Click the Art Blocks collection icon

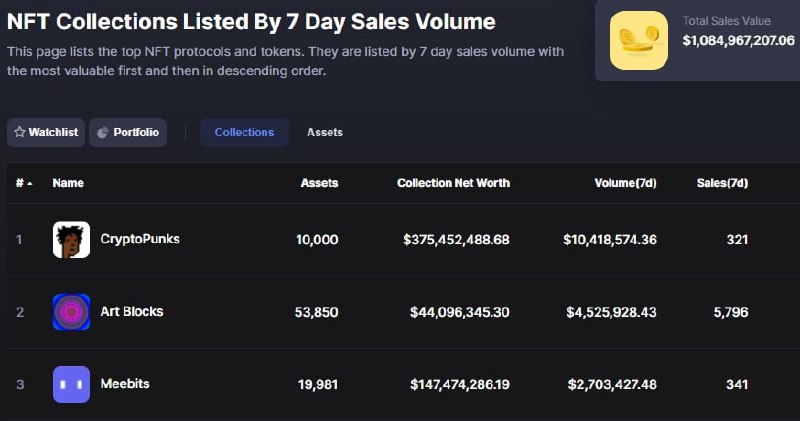point(71,312)
